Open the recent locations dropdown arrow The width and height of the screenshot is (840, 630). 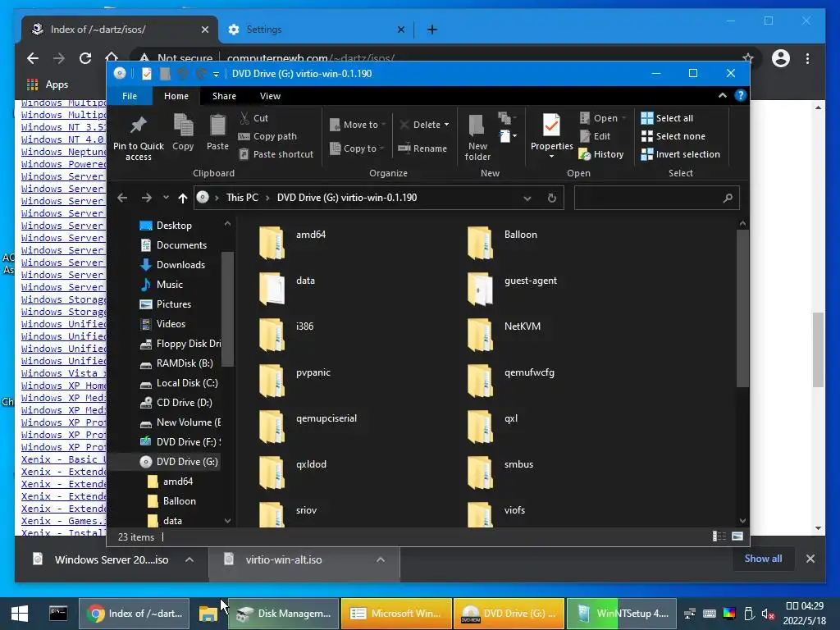pyautogui.click(x=166, y=198)
